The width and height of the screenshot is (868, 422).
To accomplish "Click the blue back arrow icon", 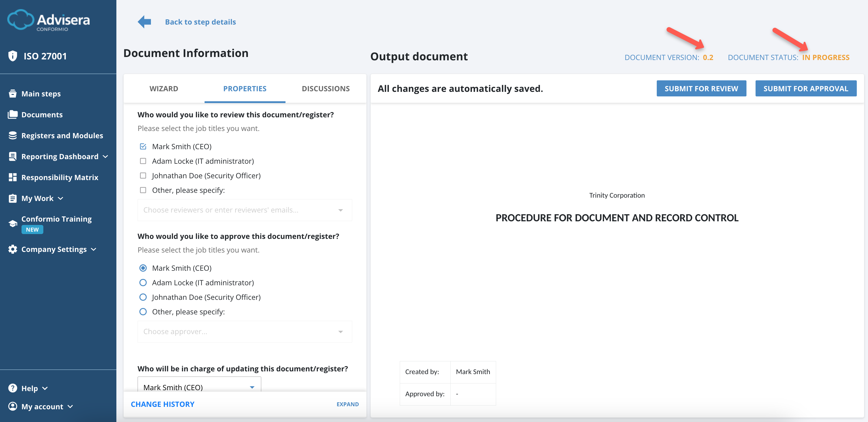I will (144, 22).
